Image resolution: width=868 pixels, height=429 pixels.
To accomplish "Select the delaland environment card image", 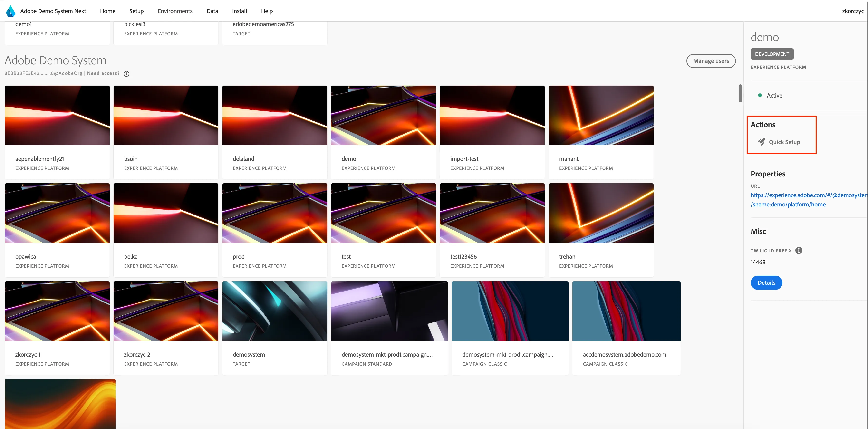I will (x=275, y=115).
